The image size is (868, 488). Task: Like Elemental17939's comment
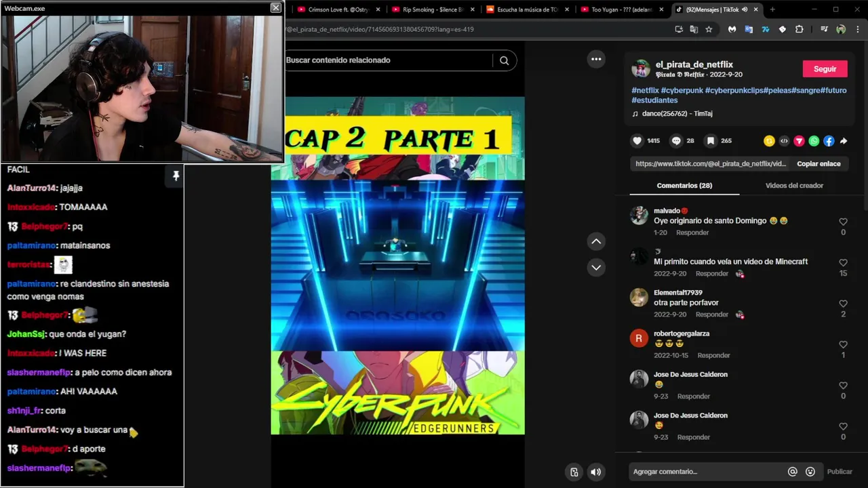843,304
